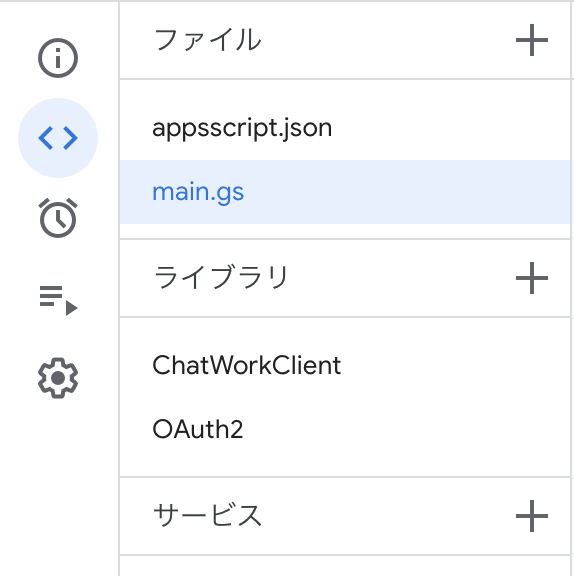Click the blue angle-brackets sidebar button
Screen dimensions: 574x576
58,138
